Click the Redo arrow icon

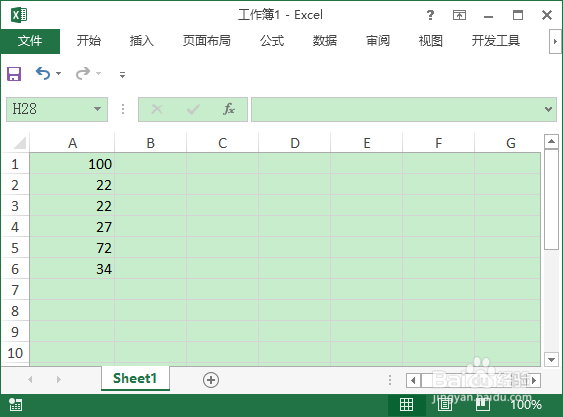(x=83, y=74)
